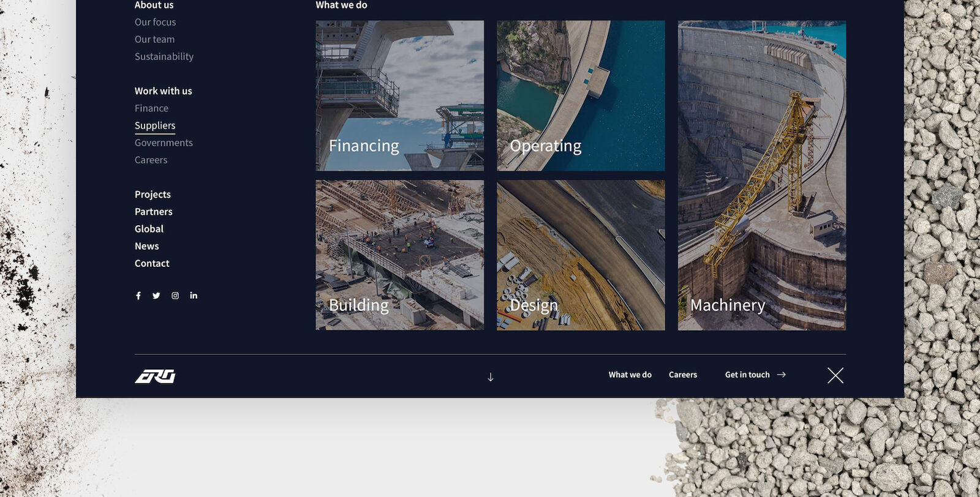Open the Instagram social icon

pyautogui.click(x=175, y=296)
